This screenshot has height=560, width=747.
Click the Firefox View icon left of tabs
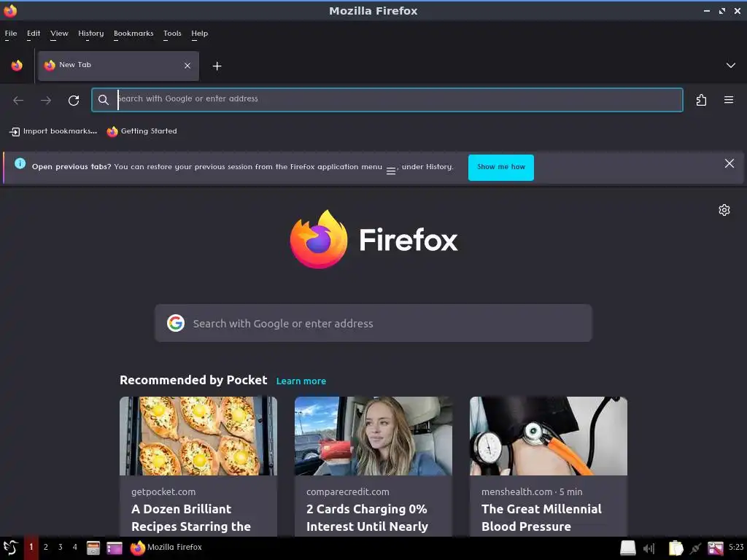pyautogui.click(x=17, y=65)
